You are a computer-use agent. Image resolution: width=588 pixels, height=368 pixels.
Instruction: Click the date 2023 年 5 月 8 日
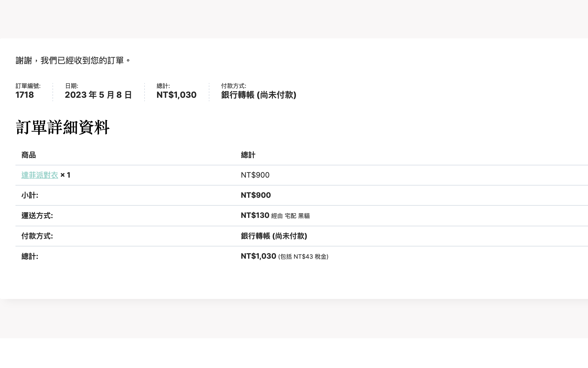98,95
